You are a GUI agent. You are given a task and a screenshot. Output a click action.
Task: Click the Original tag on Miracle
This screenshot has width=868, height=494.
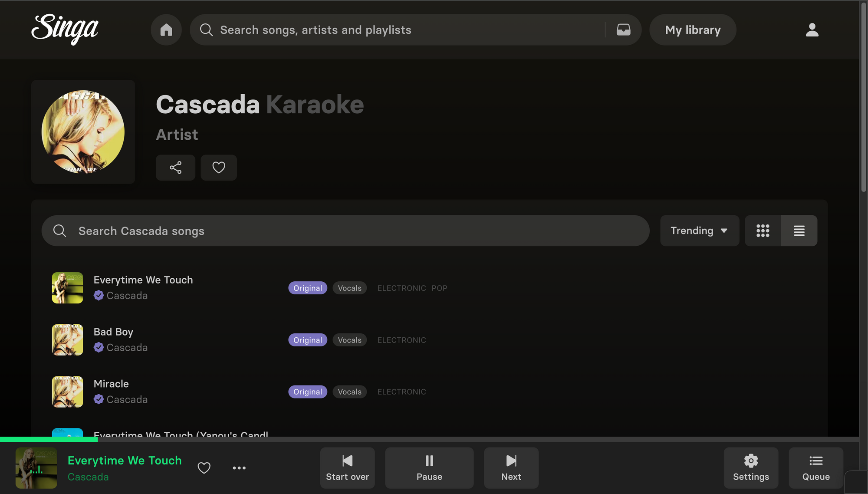click(308, 392)
